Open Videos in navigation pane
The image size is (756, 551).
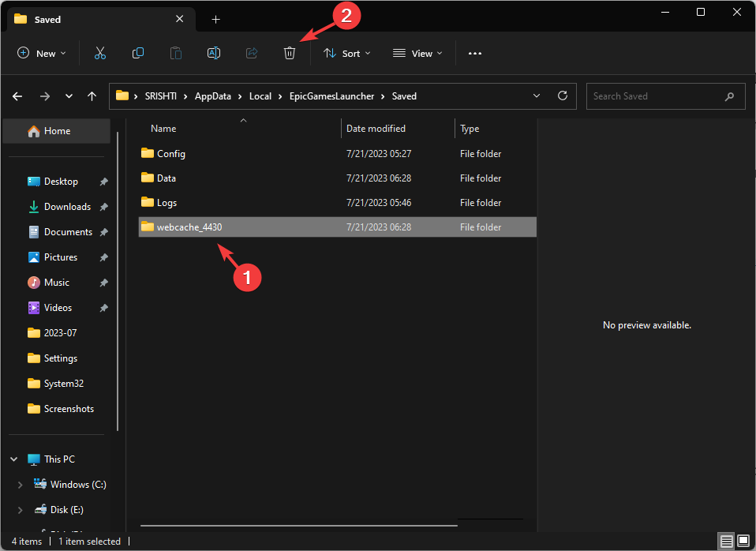pos(58,307)
